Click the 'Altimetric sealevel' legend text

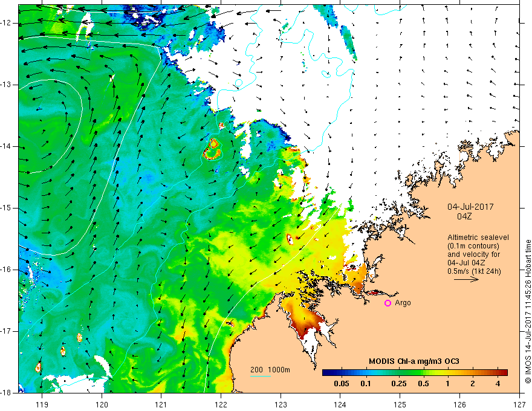(478, 238)
